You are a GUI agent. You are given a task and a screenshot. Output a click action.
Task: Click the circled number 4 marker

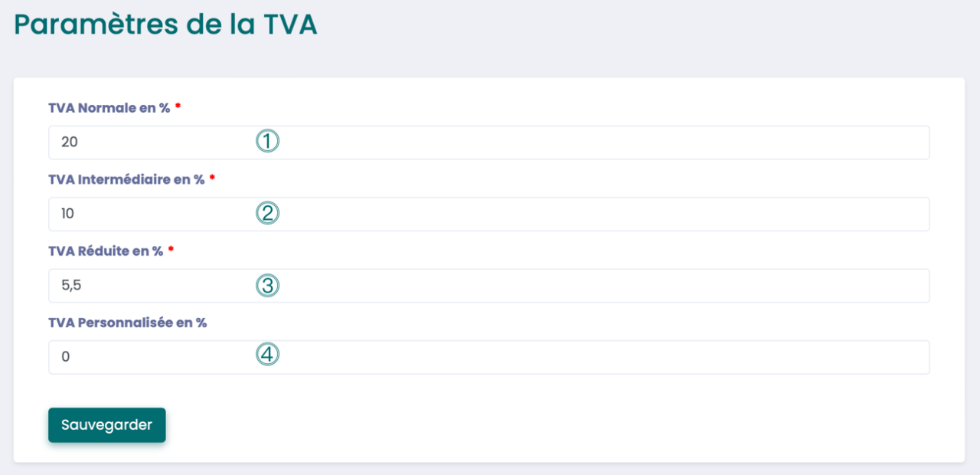point(268,355)
